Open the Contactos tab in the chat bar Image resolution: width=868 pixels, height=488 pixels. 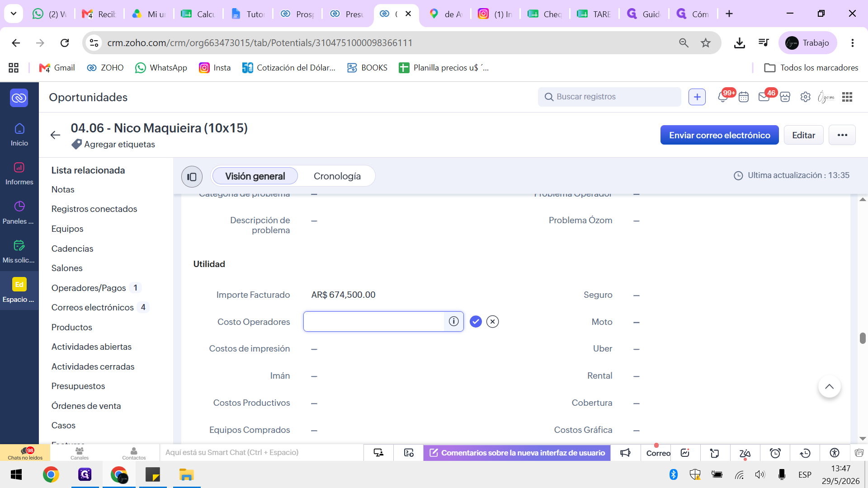pos(134,453)
